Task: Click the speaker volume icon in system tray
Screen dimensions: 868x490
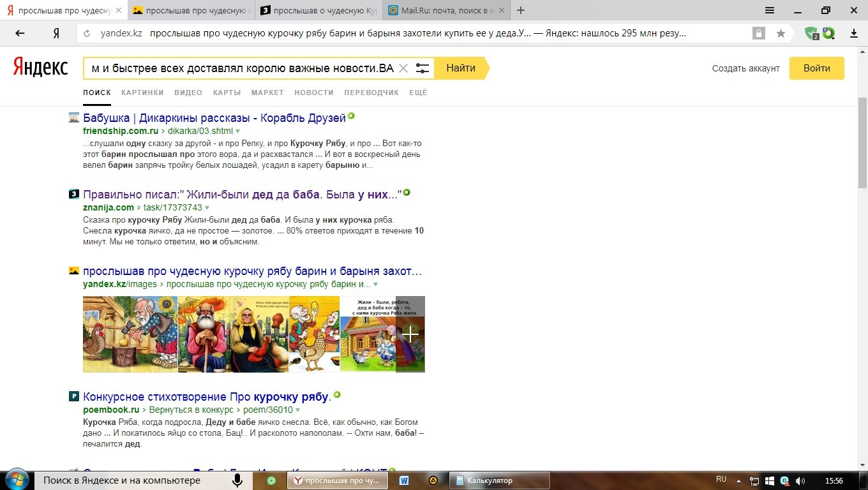Action: click(800, 480)
